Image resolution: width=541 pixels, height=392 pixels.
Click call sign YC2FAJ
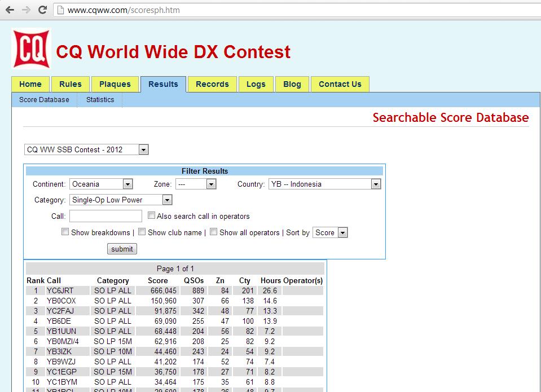pos(60,311)
